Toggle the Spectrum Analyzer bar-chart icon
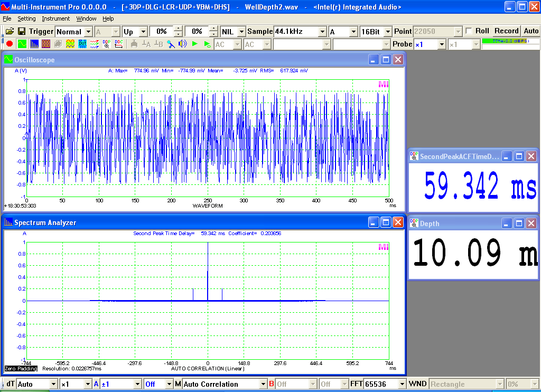The image size is (541, 392). (34, 44)
